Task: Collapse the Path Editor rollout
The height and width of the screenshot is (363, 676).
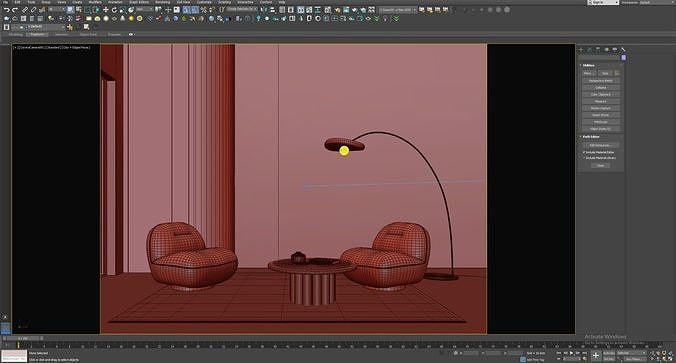Action: click(591, 137)
